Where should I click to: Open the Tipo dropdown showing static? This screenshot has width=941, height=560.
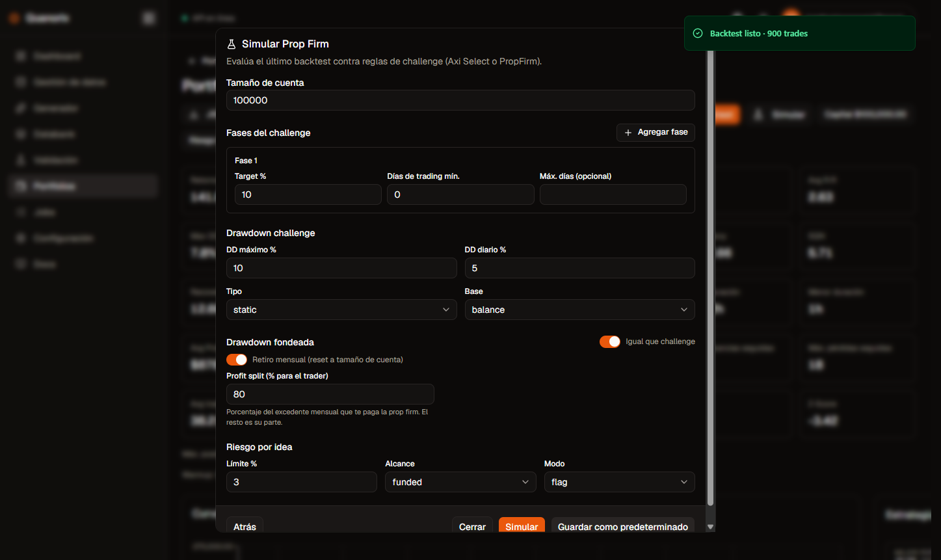point(341,310)
